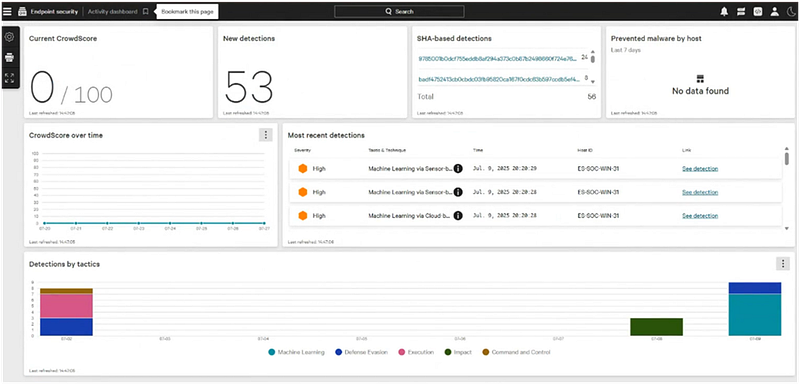Open info icon for Cloud-based ML detection
800x385 pixels.
coord(458,216)
